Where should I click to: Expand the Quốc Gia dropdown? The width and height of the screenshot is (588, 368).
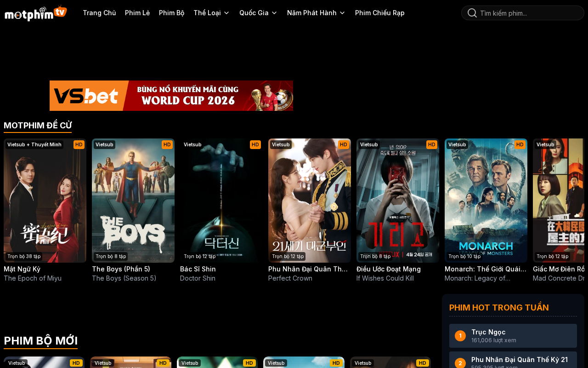click(258, 13)
